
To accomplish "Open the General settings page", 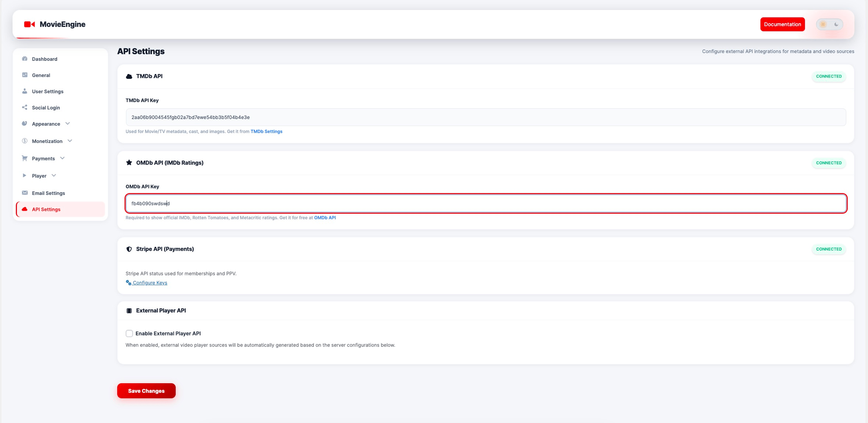I will coord(41,75).
